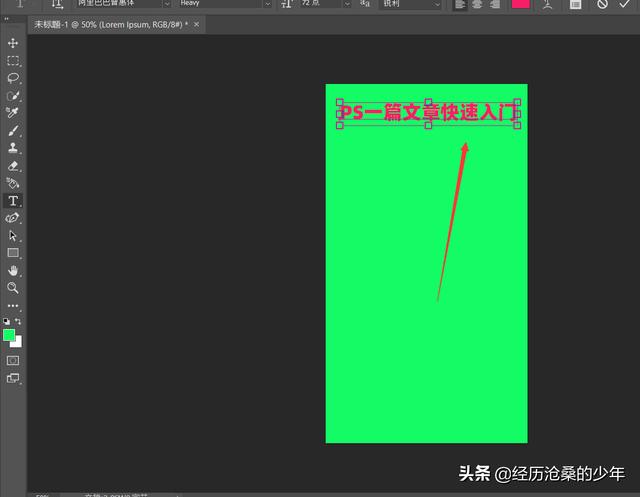The image size is (640, 497).
Task: Open the font size dropdown
Action: [x=347, y=4]
